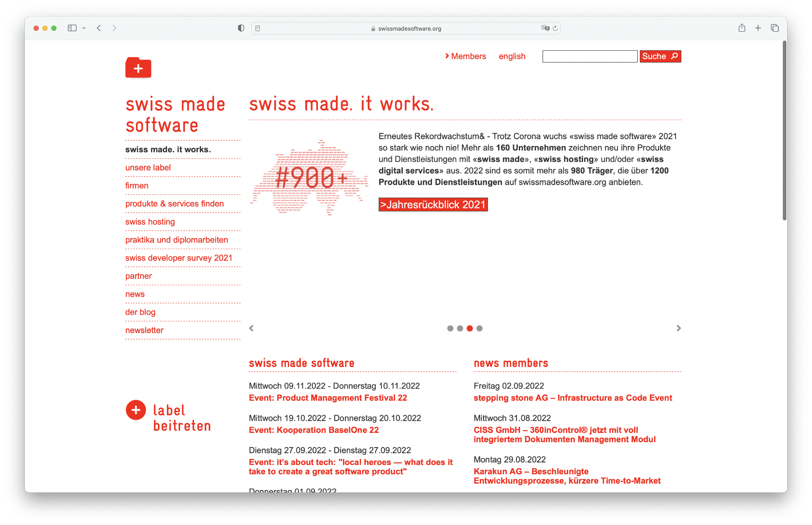
Task: Select 'swiss made. it works.' menu item
Action: (x=168, y=149)
